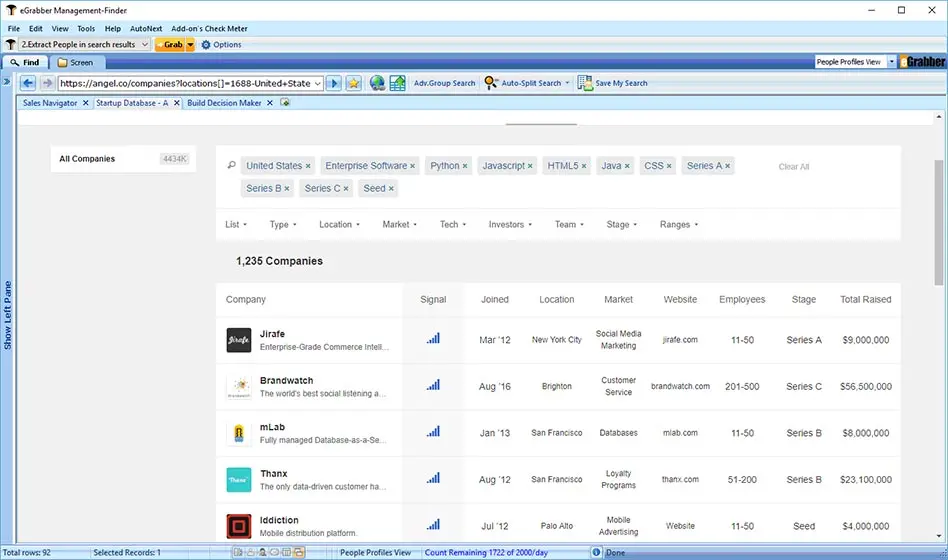The image size is (948, 560).
Task: Close the Sales Navigator tab
Action: click(85, 103)
